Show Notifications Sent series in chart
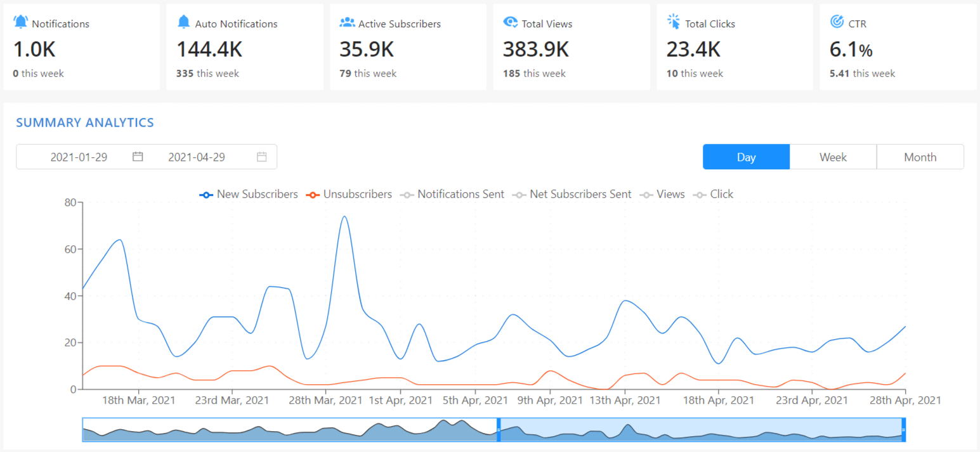 pyautogui.click(x=452, y=195)
